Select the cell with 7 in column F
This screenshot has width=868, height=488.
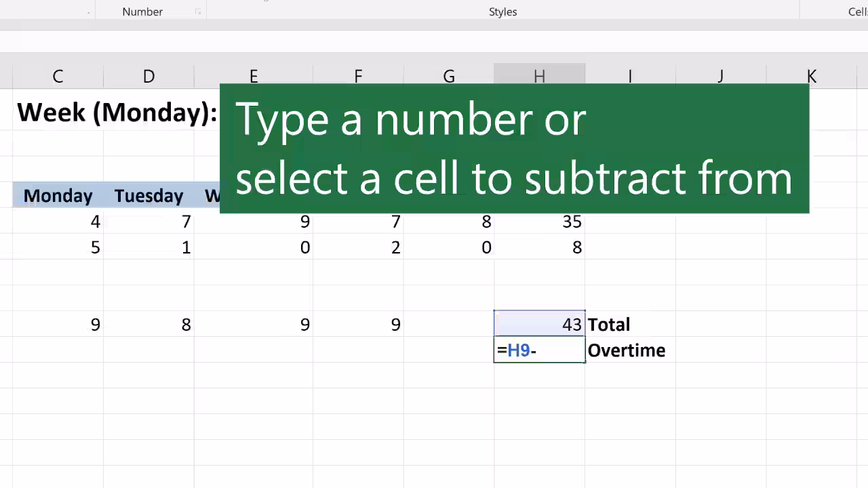coord(358,222)
